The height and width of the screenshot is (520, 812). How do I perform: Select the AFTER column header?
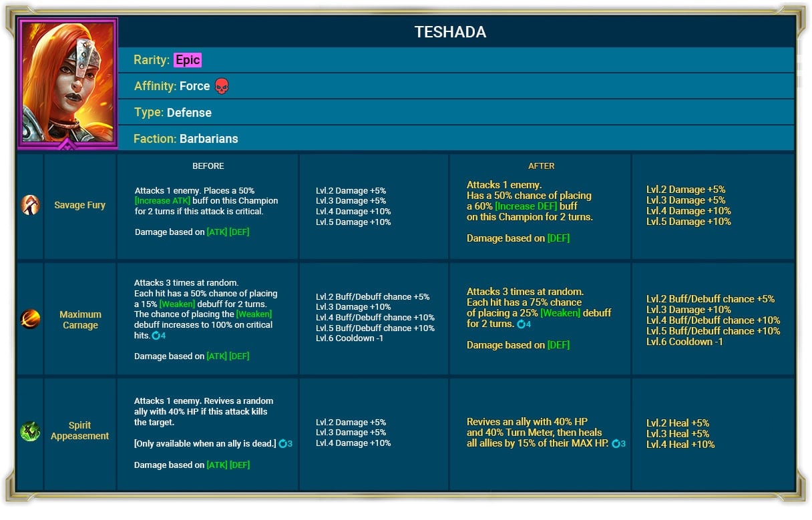[541, 166]
